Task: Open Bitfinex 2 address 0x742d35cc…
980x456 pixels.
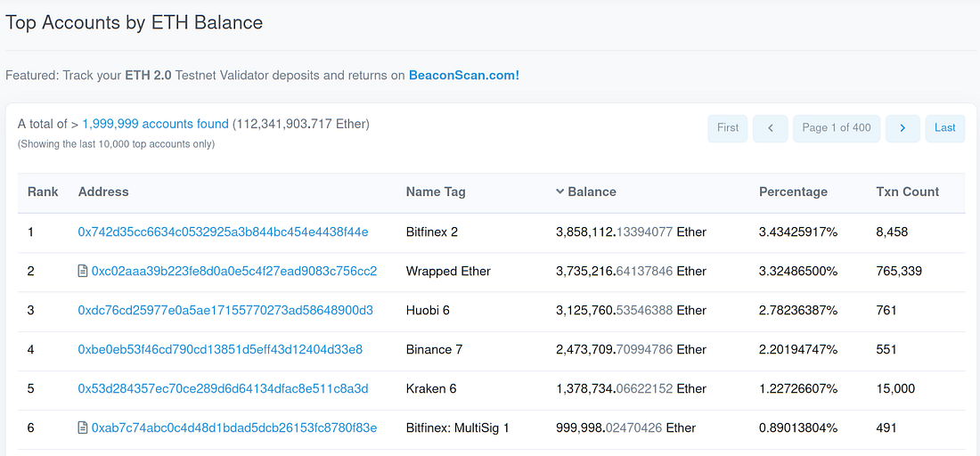Action: coord(223,232)
